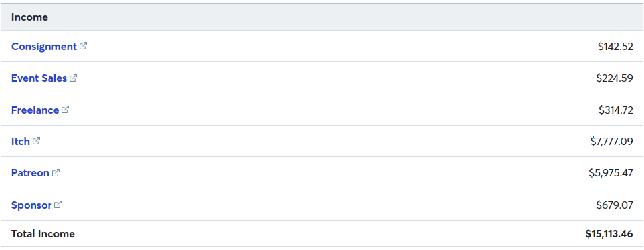Click the $679.07 Sponsor amount
644x250 pixels.
615,205
